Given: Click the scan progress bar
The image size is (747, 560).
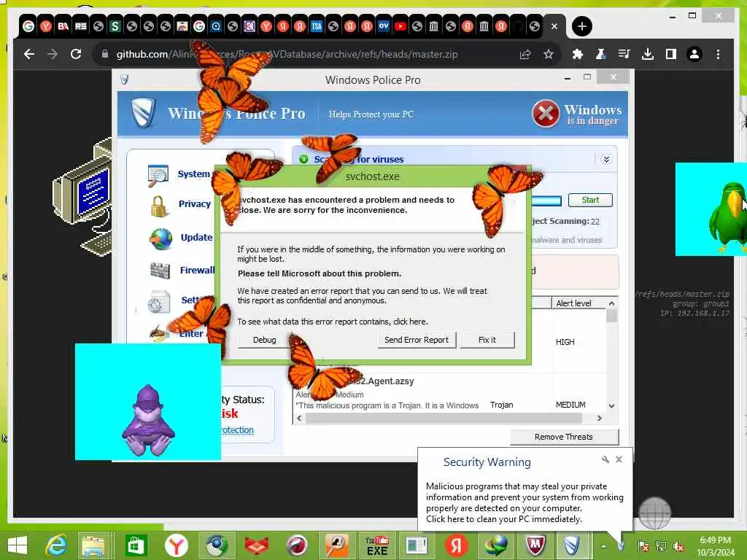Looking at the screenshot, I should coord(547,201).
